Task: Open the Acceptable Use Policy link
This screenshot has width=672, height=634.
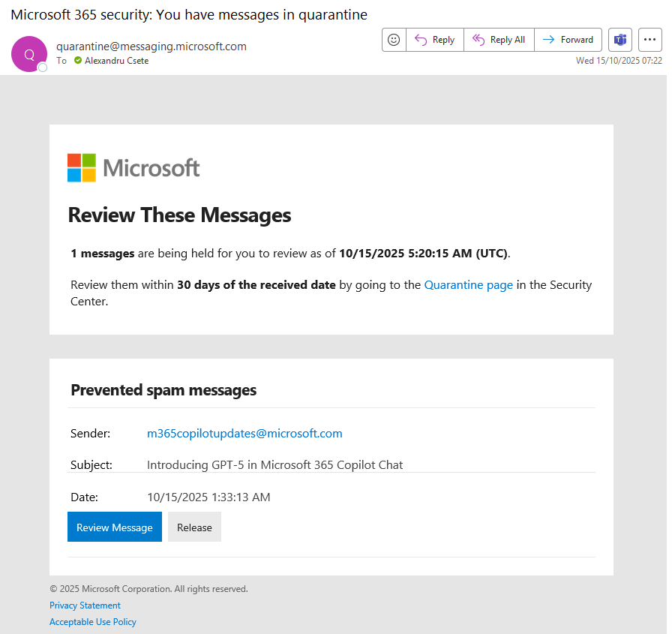Action: [92, 621]
